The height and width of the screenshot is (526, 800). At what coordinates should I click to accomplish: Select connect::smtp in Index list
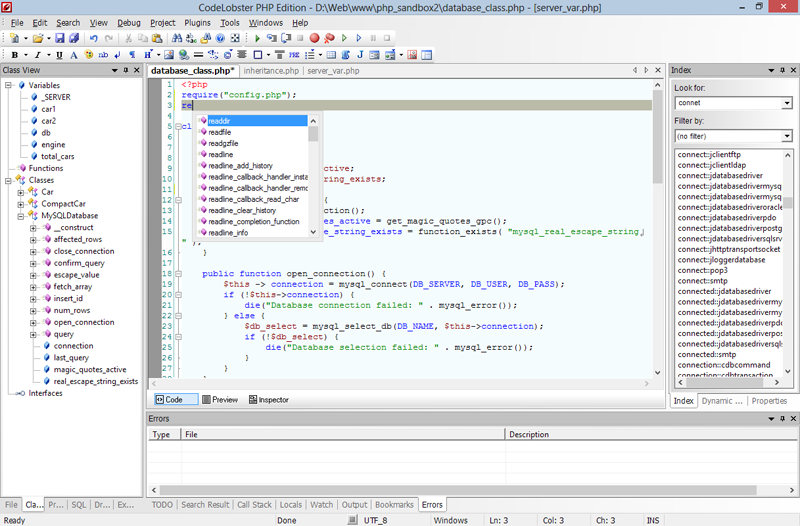pos(700,281)
